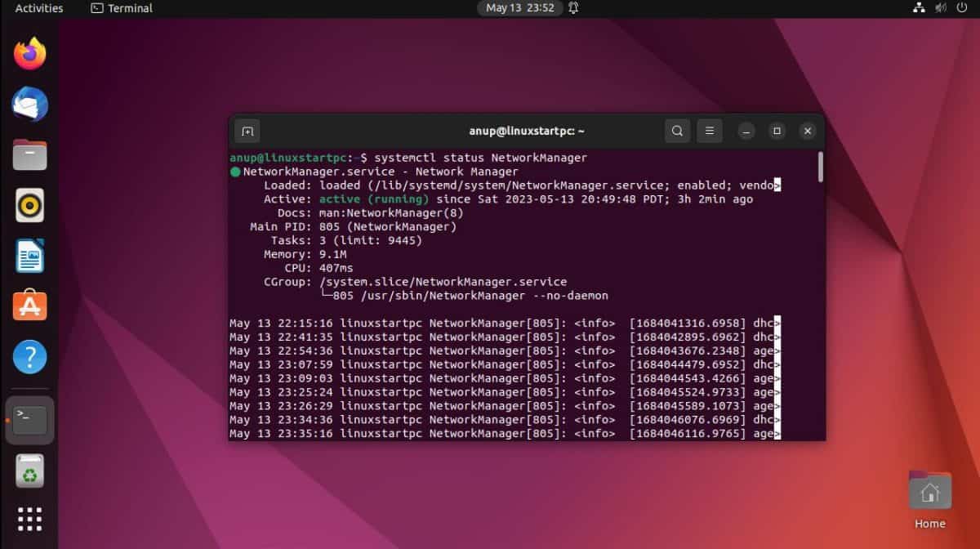The image size is (980, 549).
Task: Open the date and time dropdown
Action: tap(520, 9)
